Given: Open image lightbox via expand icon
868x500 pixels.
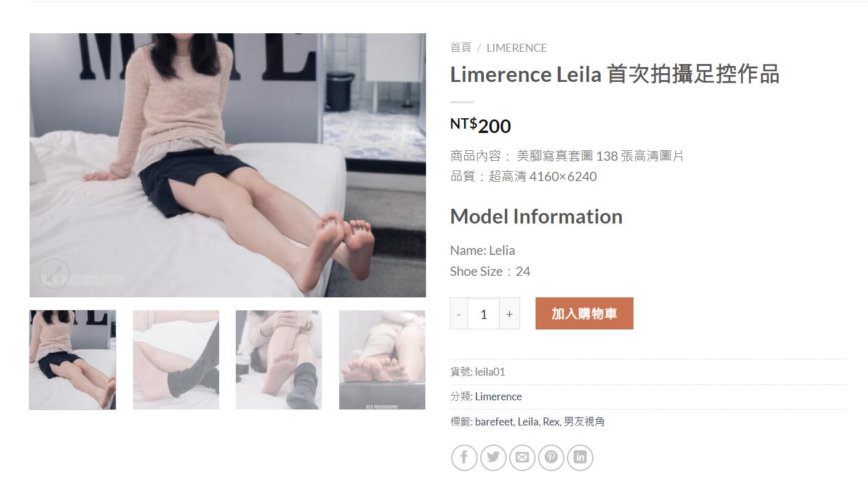Looking at the screenshot, I should [x=54, y=273].
